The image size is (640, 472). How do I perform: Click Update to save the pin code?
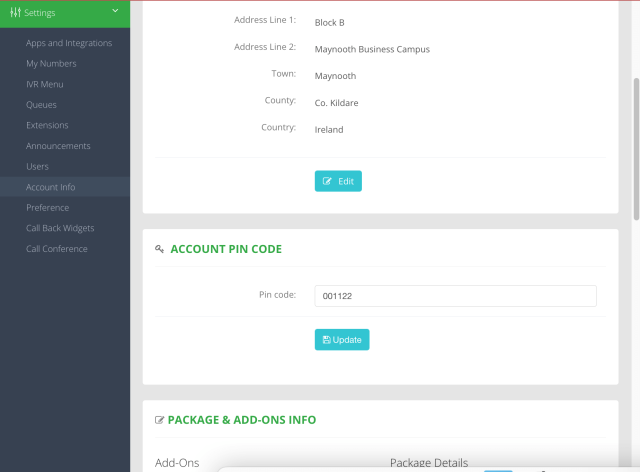pos(342,340)
